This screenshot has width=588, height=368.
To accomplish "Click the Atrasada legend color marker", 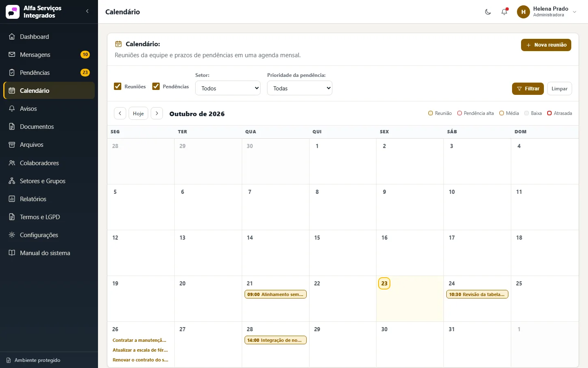I will click(x=549, y=113).
